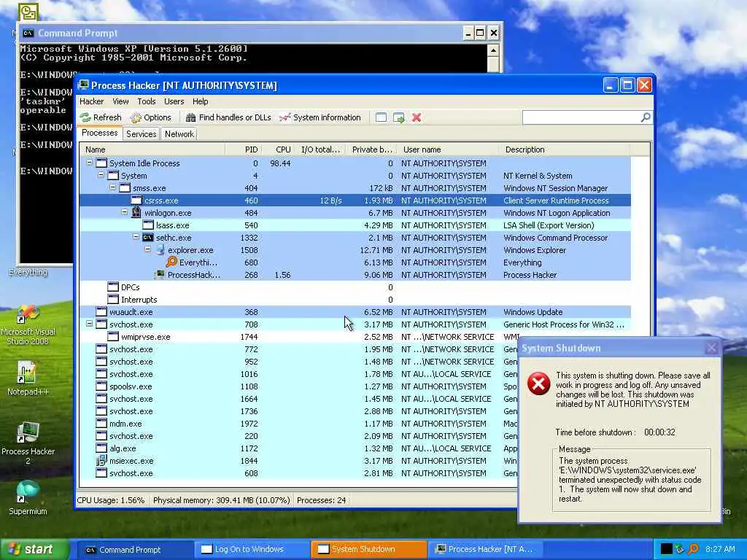
Task: Click the Everything process magnifier icon
Action: [171, 262]
